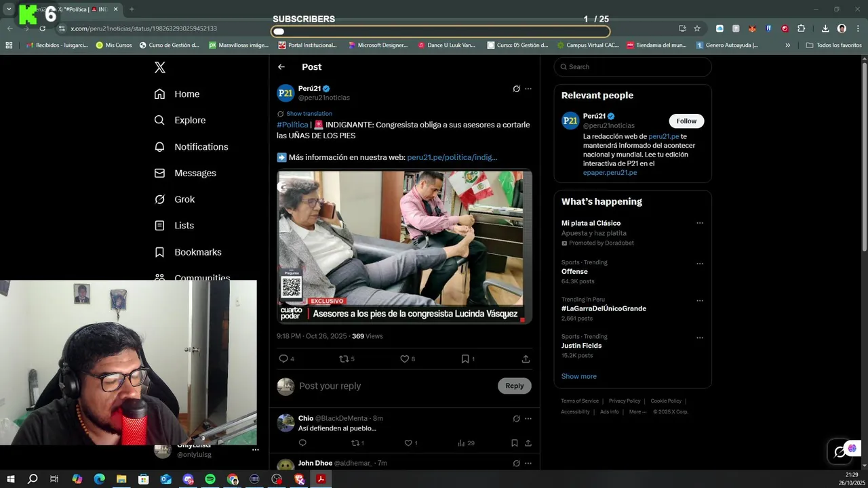
Task: Go to Explore in the sidebar
Action: coord(180,120)
